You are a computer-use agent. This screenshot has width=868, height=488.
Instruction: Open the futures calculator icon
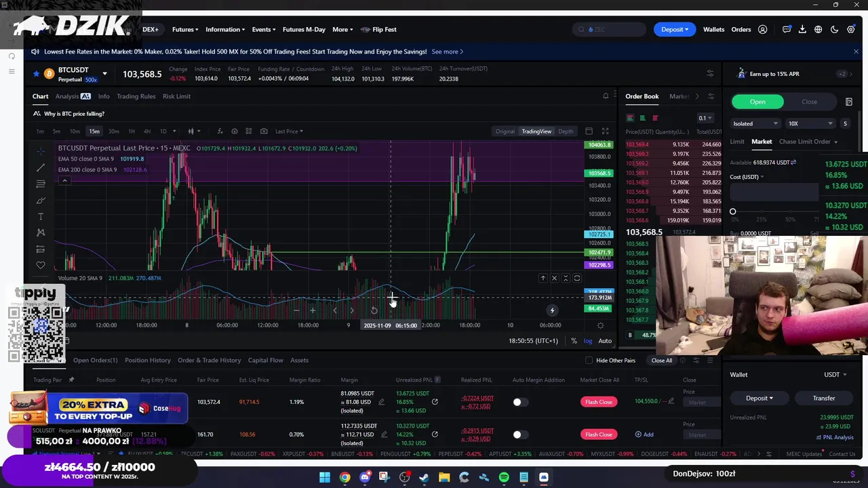pos(849,102)
